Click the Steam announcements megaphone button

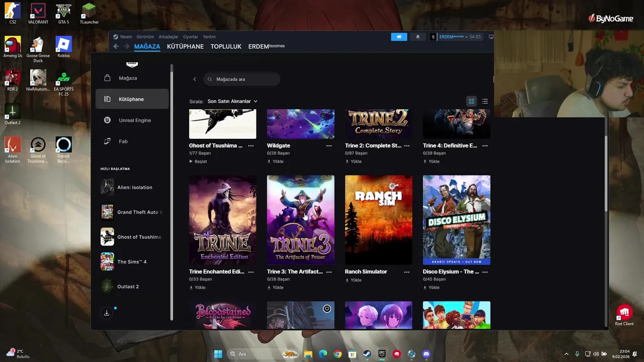(399, 37)
